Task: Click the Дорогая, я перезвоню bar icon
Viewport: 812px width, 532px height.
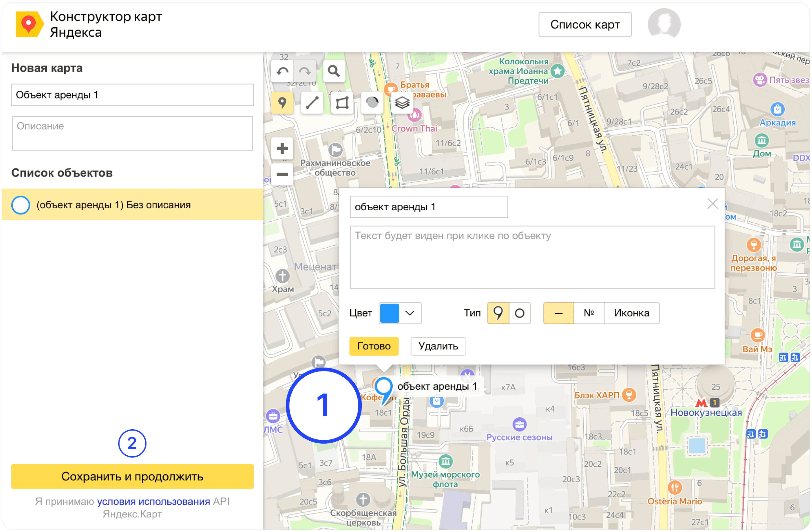Action: point(754,244)
